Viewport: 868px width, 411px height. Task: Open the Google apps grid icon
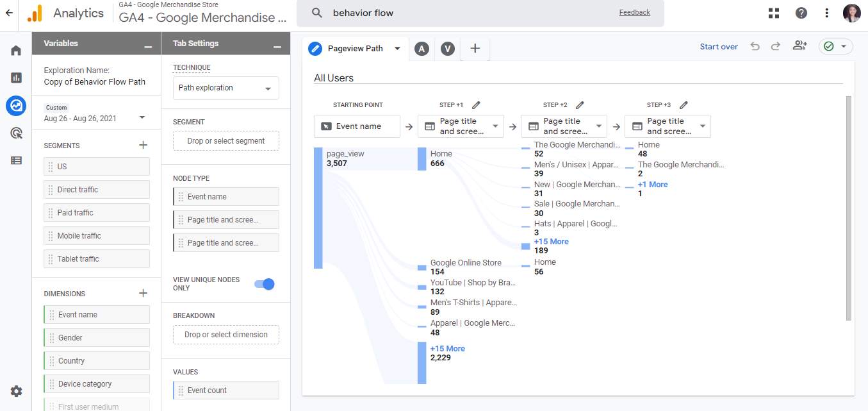pyautogui.click(x=773, y=12)
